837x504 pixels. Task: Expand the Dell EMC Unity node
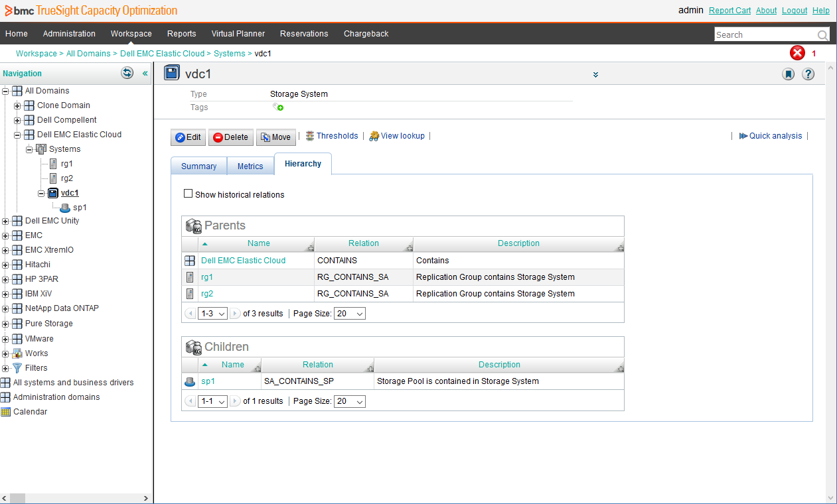5,221
